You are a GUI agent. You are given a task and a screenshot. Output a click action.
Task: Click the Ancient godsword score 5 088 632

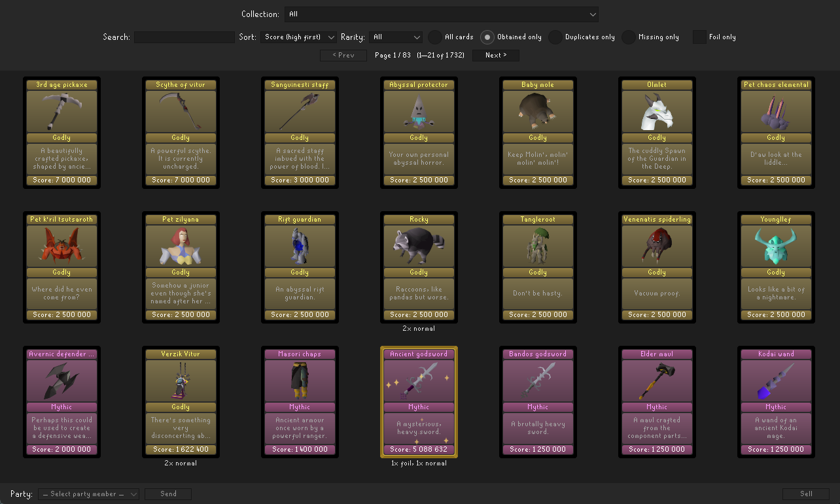point(419,449)
